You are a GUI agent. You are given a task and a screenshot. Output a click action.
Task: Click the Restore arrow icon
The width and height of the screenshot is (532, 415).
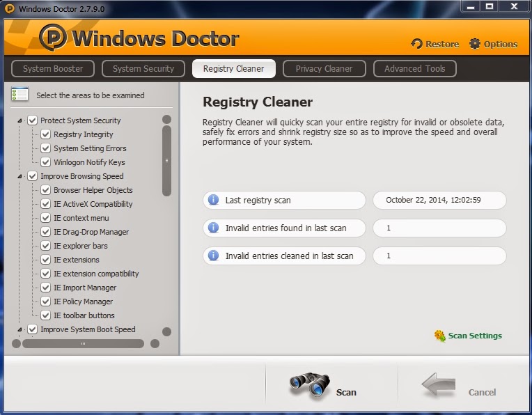click(417, 44)
